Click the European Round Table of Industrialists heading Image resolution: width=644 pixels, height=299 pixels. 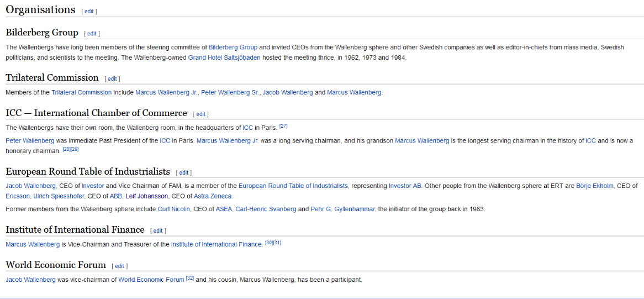[x=88, y=171]
